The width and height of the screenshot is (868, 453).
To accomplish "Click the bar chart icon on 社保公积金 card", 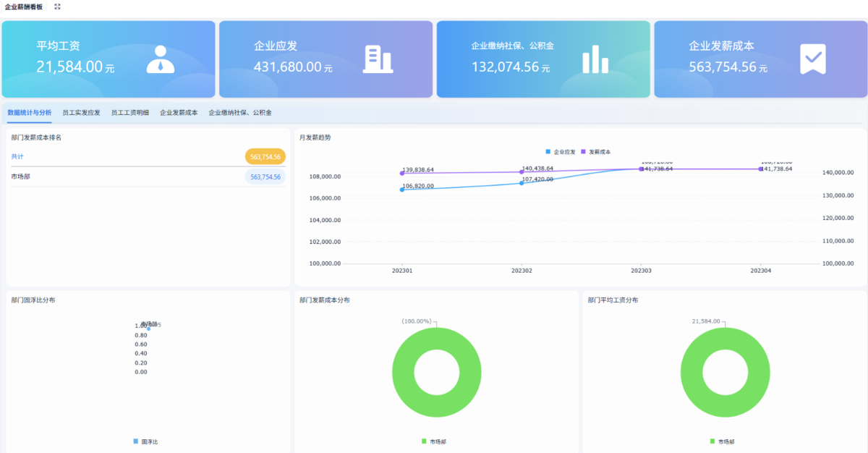I will tap(595, 59).
